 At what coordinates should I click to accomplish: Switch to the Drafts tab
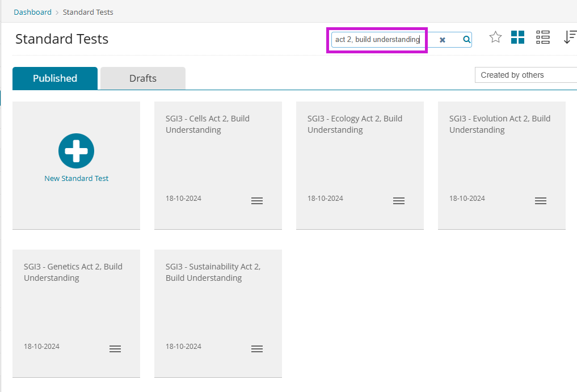pyautogui.click(x=143, y=78)
